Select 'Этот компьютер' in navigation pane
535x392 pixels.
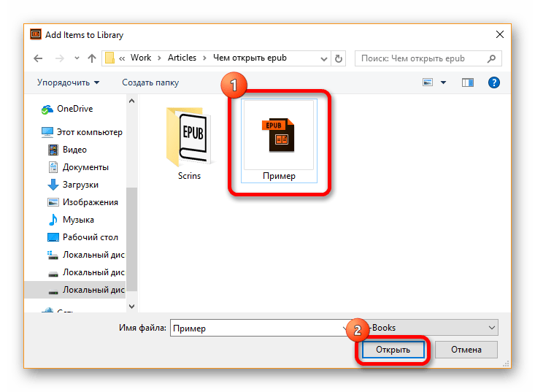(82, 132)
